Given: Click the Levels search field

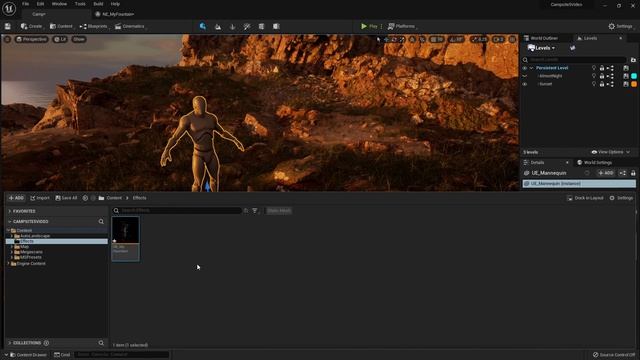Looking at the screenshot, I should 576,60.
